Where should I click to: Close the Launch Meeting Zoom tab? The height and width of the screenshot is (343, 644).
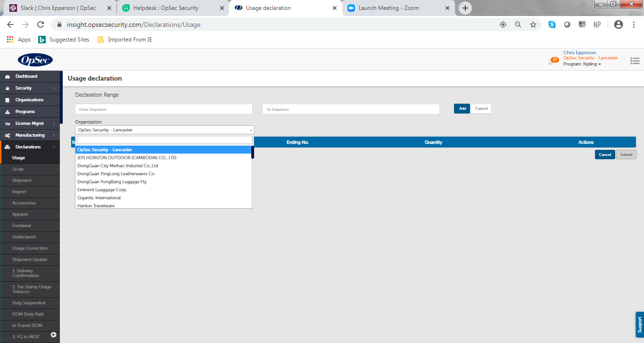[448, 8]
